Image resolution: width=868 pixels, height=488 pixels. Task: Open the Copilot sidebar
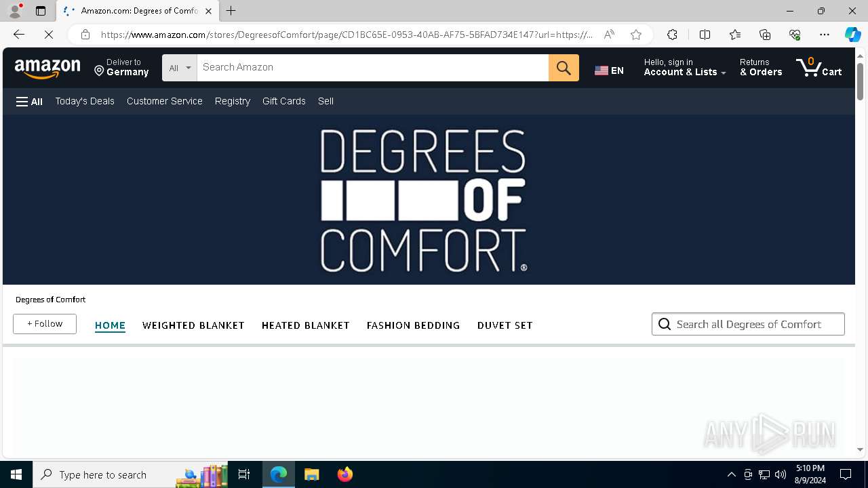click(x=852, y=35)
